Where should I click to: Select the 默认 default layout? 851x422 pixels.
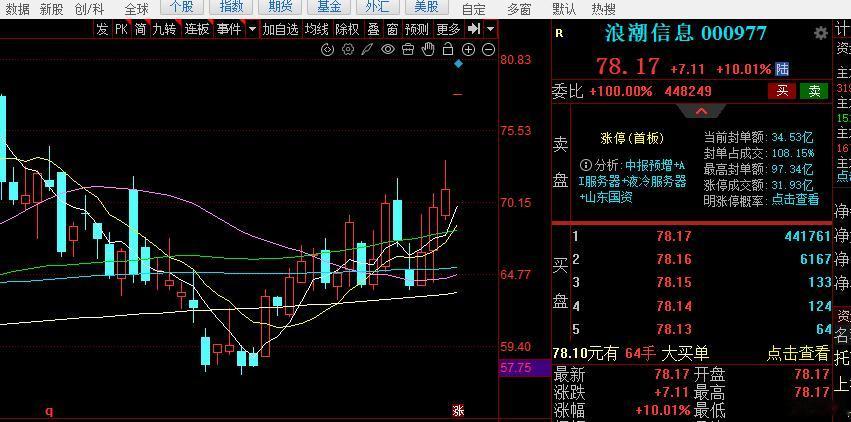(564, 9)
